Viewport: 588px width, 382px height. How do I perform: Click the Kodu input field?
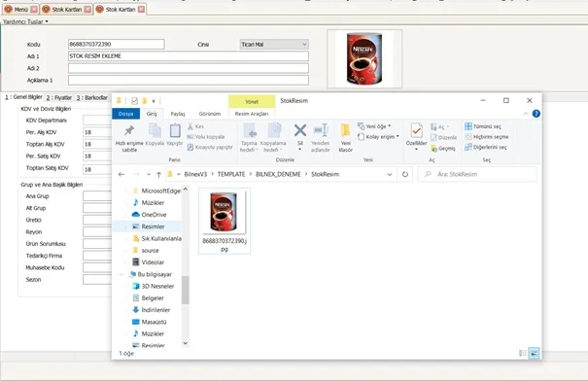pos(117,45)
